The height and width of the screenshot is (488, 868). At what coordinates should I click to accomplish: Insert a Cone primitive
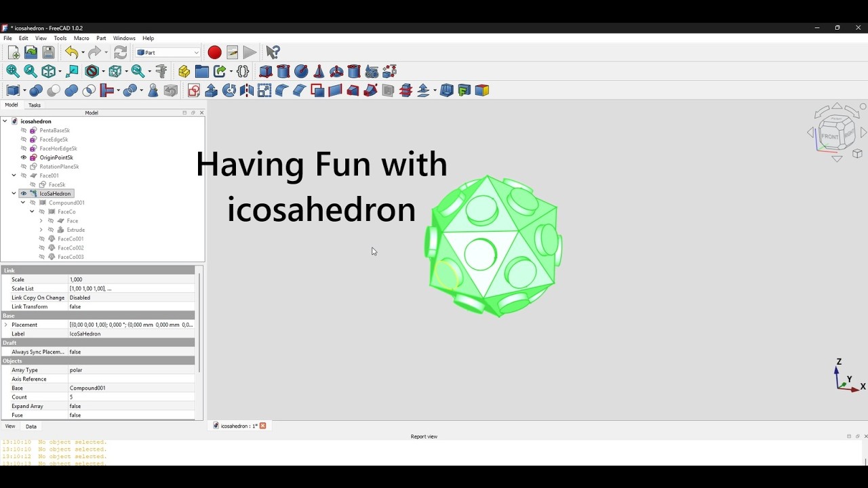point(319,71)
